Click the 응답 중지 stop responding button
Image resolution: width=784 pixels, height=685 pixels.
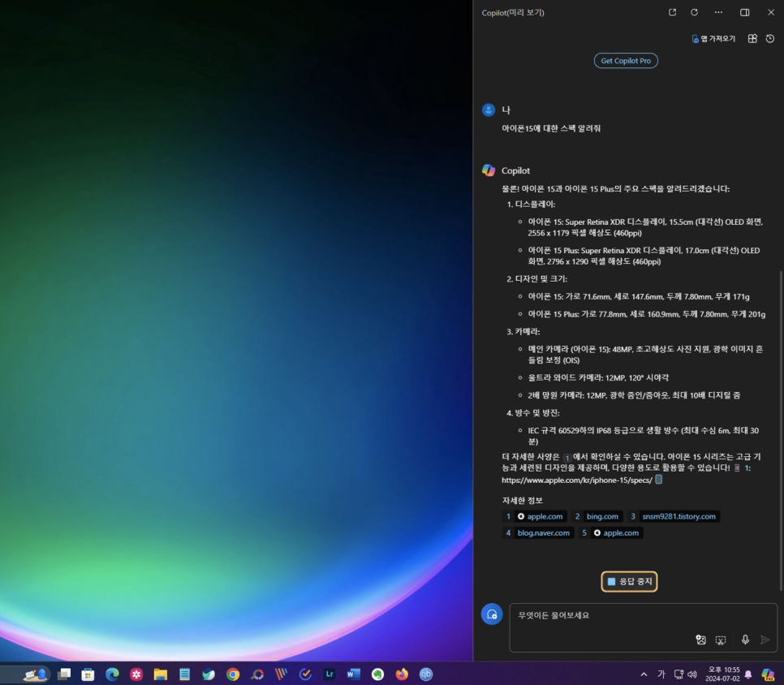coord(629,581)
